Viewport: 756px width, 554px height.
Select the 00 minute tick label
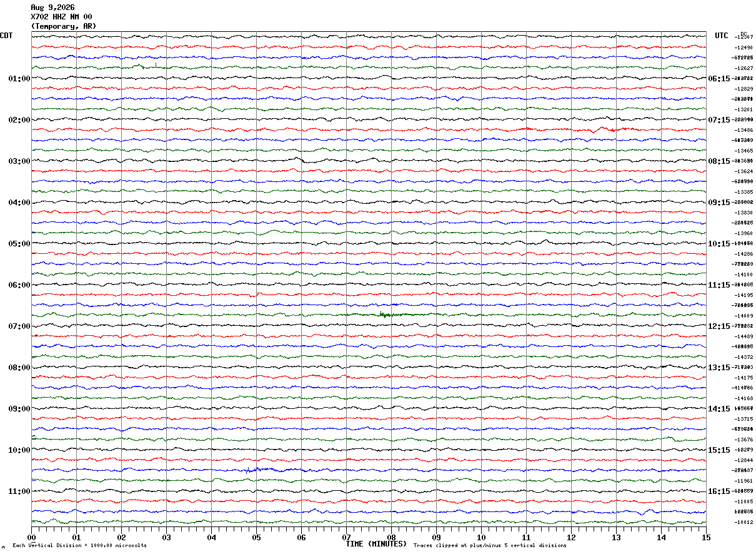[31, 537]
